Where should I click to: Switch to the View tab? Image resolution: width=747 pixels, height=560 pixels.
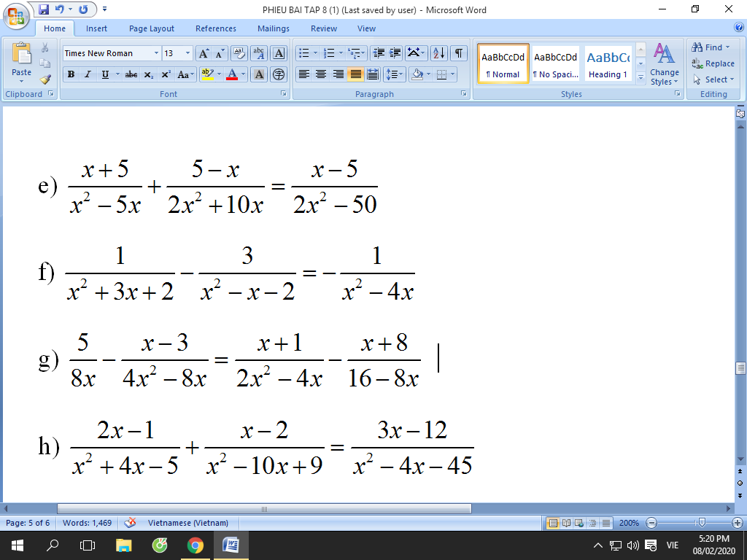[x=366, y=28]
